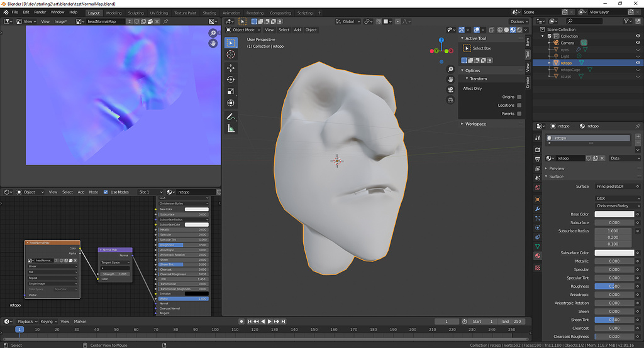The height and width of the screenshot is (348, 644).
Task: Switch to the Shading workspace tab
Action: click(x=209, y=13)
